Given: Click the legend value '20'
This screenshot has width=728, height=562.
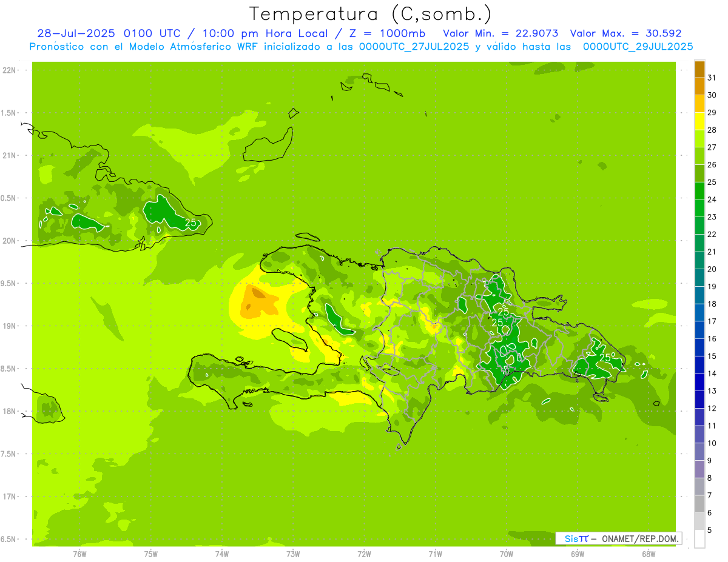Looking at the screenshot, I should (x=712, y=269).
